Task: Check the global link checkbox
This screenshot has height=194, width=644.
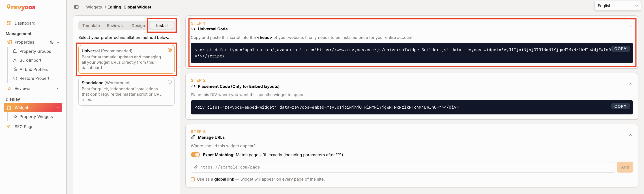Action: [x=193, y=179]
